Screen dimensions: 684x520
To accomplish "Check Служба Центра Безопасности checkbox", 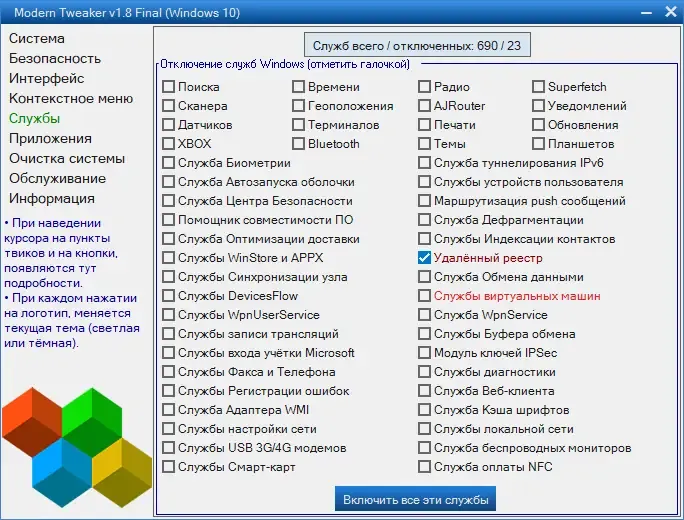I will tap(168, 201).
